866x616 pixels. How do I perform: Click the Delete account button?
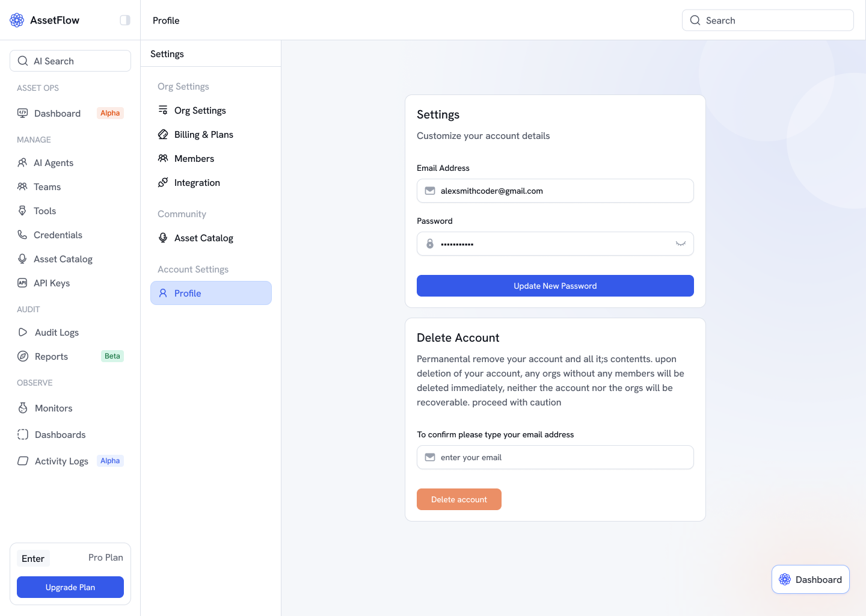[459, 499]
